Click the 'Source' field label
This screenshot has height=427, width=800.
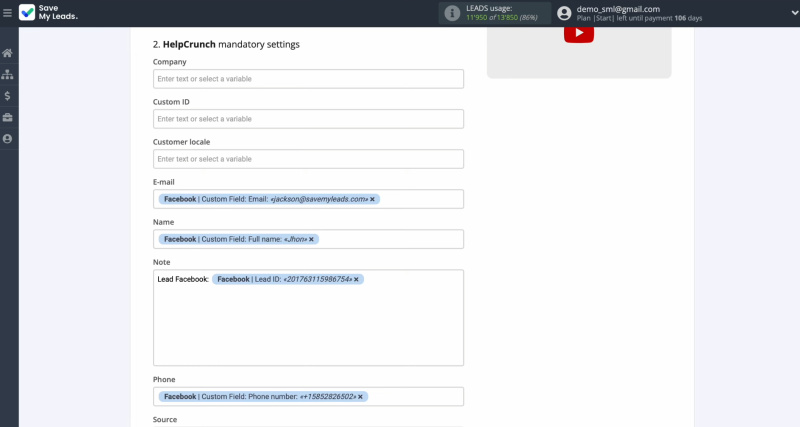click(x=165, y=419)
